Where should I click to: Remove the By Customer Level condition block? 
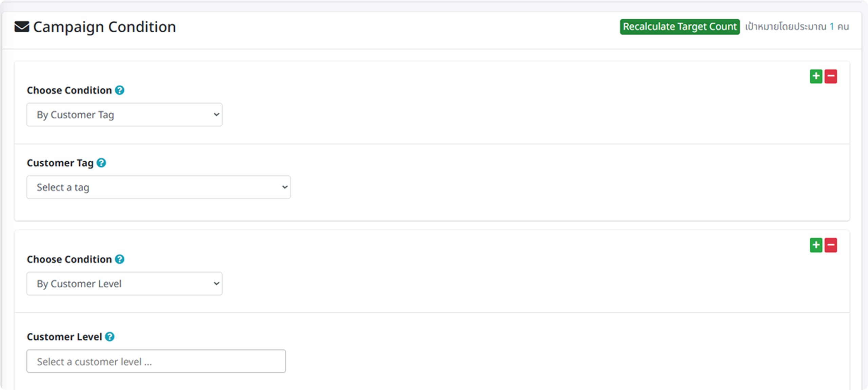831,245
